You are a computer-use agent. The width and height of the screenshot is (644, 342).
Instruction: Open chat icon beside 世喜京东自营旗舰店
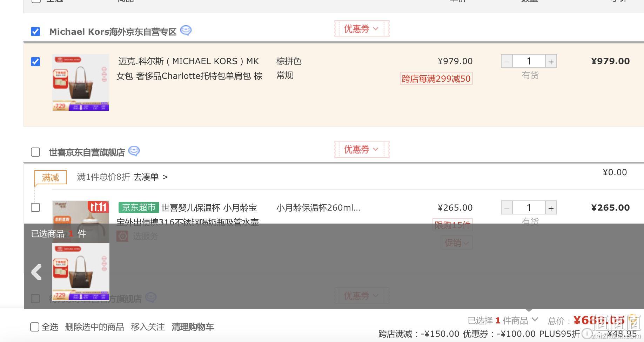tap(134, 151)
